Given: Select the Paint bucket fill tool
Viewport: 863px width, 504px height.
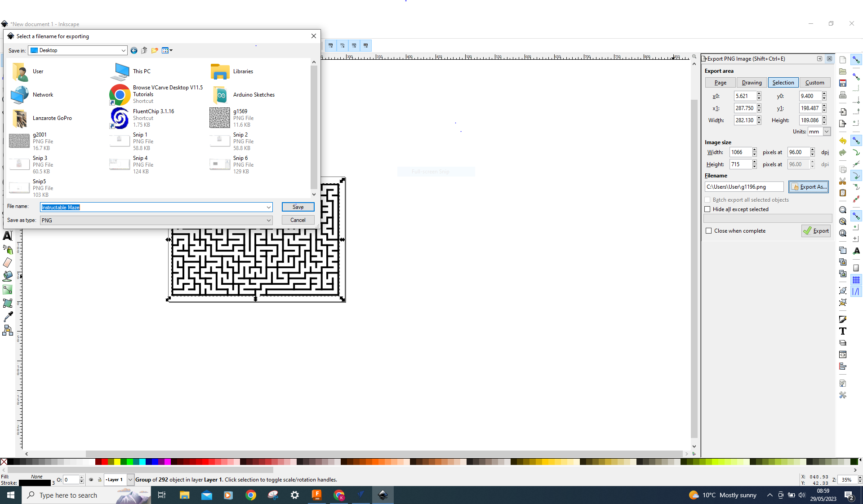Looking at the screenshot, I should (x=8, y=276).
